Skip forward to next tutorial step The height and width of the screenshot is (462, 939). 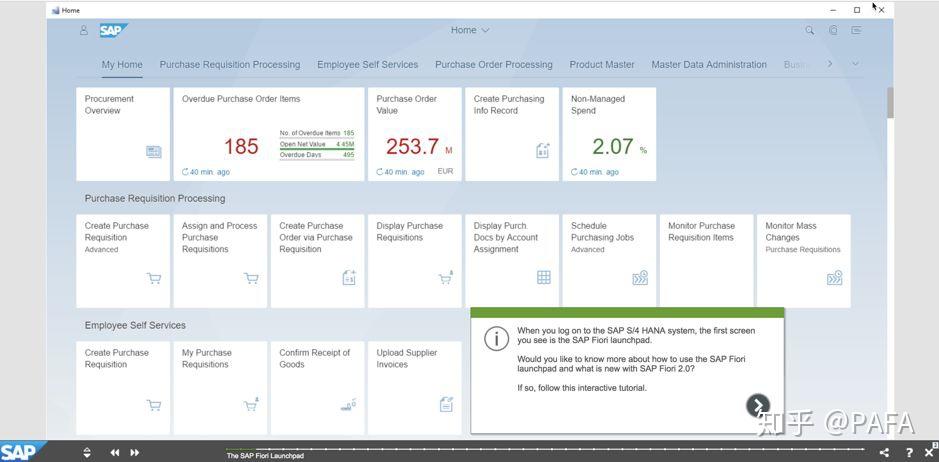[x=135, y=452]
